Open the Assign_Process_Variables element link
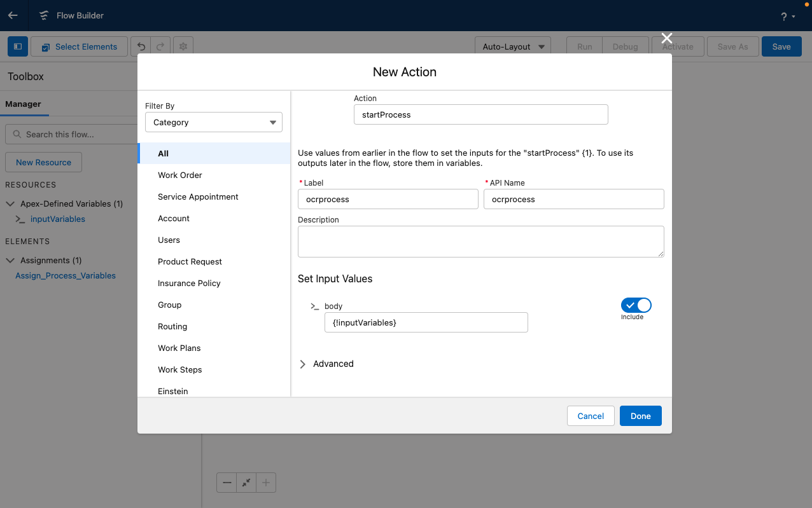Viewport: 812px width, 508px height. (66, 275)
